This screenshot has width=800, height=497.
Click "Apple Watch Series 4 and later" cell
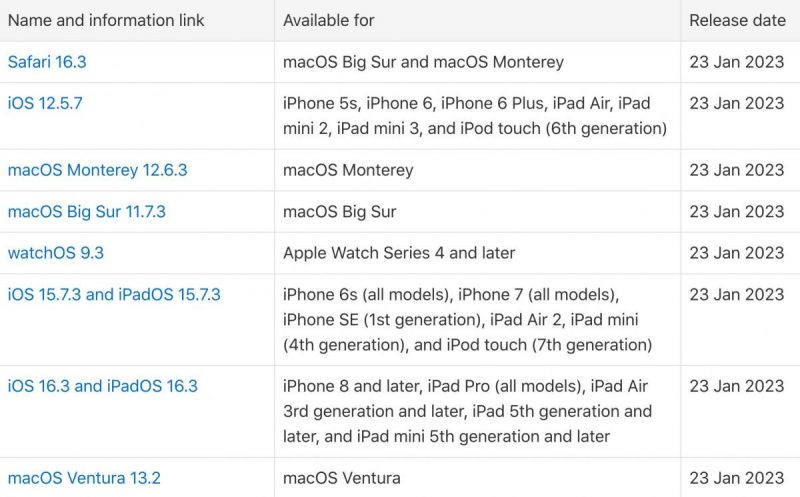pos(399,253)
